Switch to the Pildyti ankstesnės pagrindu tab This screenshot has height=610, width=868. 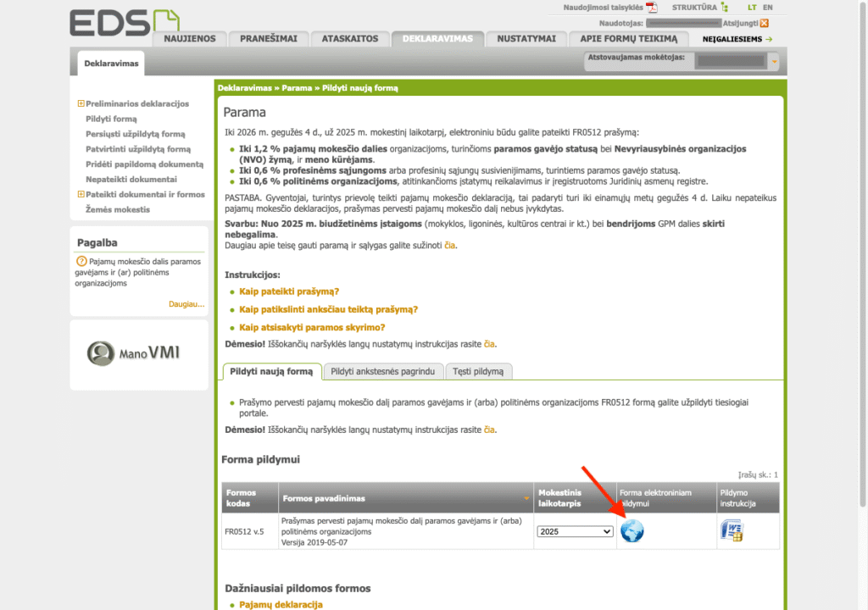pos(383,371)
